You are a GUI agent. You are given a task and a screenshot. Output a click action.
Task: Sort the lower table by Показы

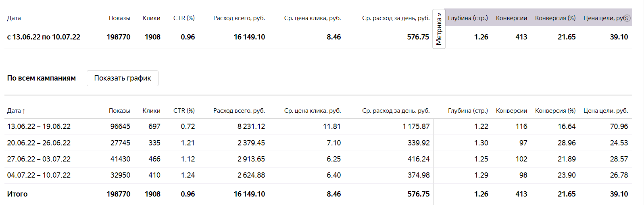pyautogui.click(x=119, y=111)
